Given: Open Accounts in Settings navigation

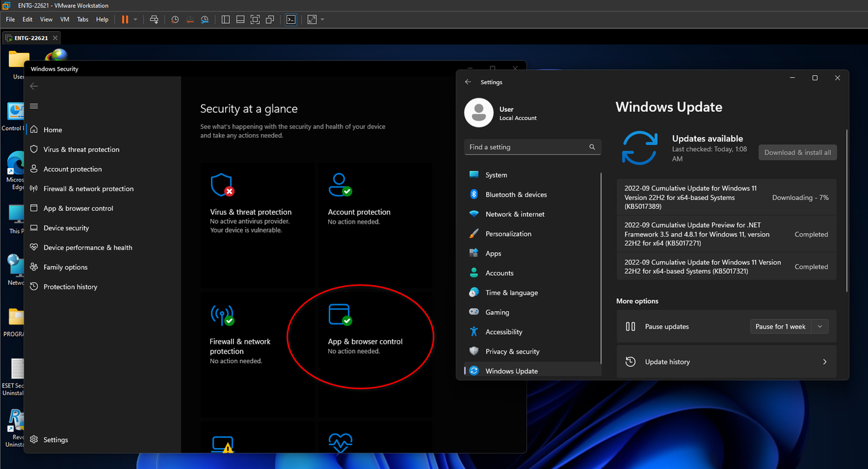Looking at the screenshot, I should [532, 273].
